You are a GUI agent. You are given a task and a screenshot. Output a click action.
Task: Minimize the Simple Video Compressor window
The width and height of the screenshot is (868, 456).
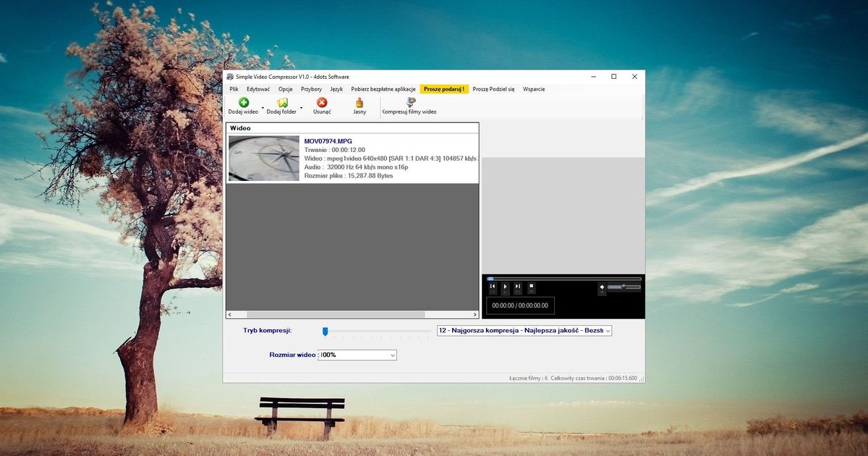pos(592,77)
